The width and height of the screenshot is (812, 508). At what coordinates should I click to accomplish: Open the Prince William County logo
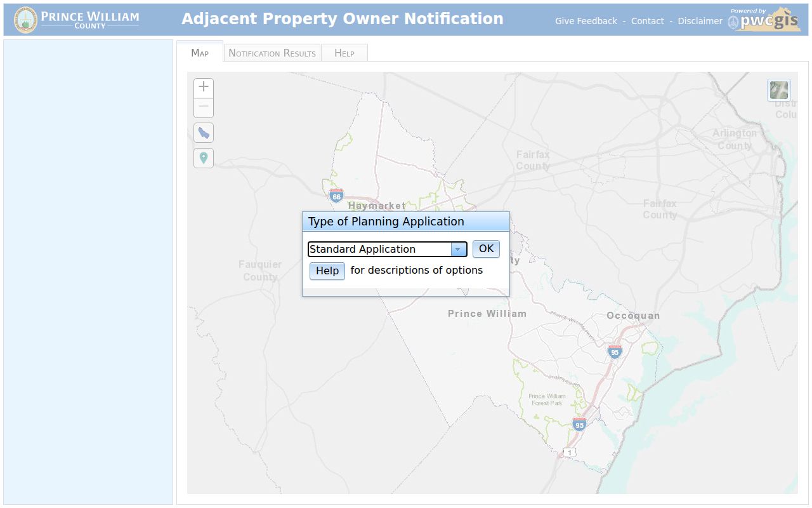77,20
